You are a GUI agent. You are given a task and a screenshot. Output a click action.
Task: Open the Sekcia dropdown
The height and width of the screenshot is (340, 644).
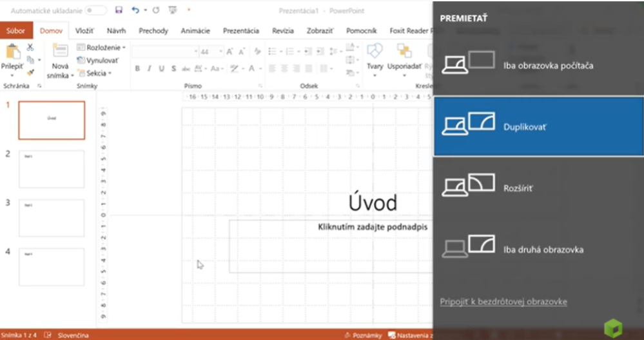(x=95, y=73)
